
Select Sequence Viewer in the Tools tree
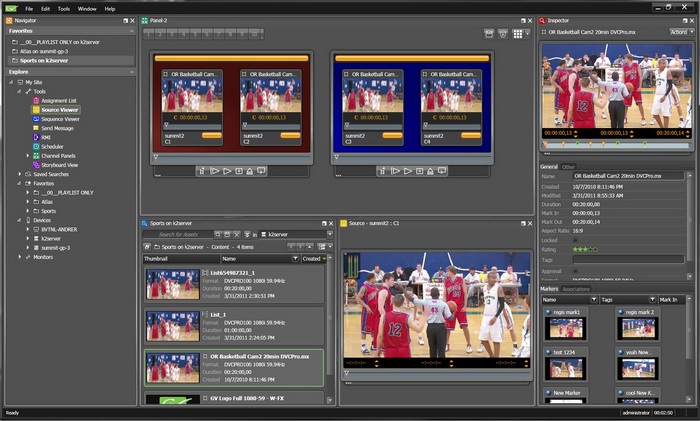[61, 119]
